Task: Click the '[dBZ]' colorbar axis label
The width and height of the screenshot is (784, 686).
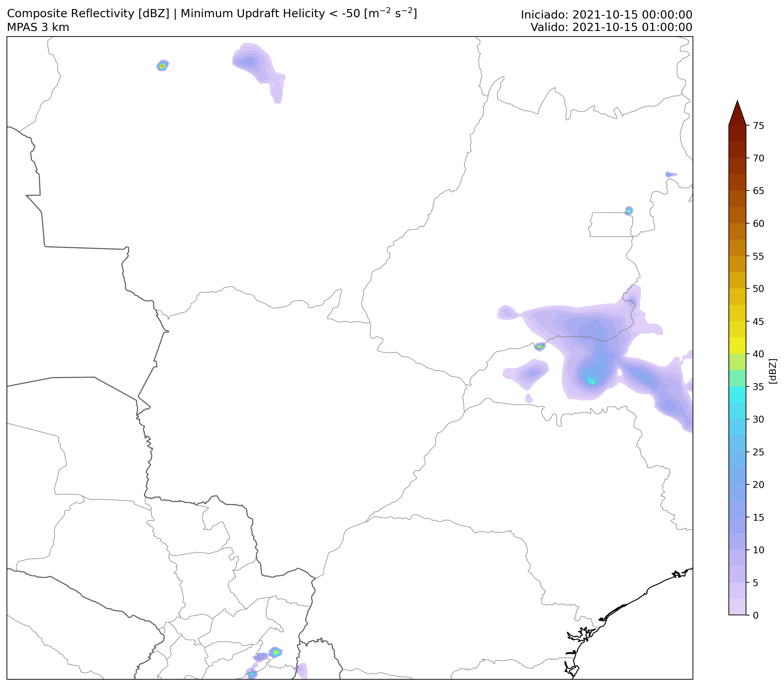Action: (x=773, y=371)
